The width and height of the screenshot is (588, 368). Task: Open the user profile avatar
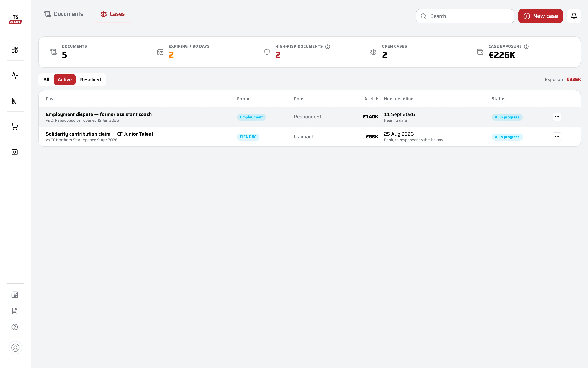point(15,347)
